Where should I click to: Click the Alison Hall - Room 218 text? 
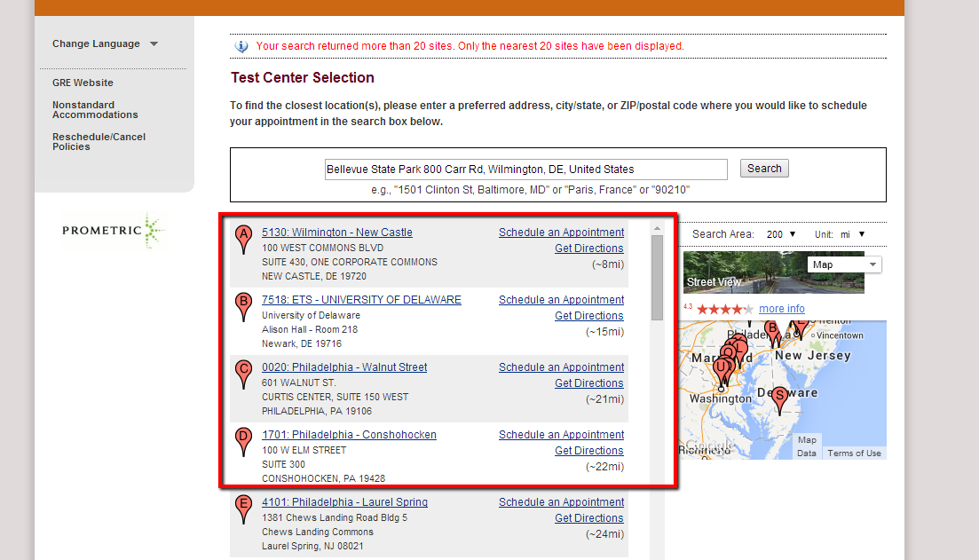[310, 329]
